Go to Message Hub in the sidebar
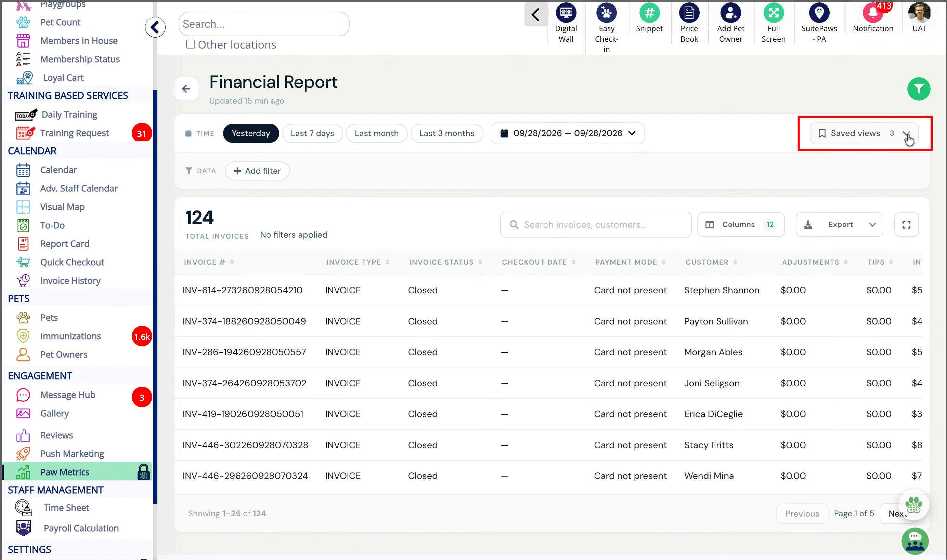The height and width of the screenshot is (560, 947). pyautogui.click(x=68, y=395)
